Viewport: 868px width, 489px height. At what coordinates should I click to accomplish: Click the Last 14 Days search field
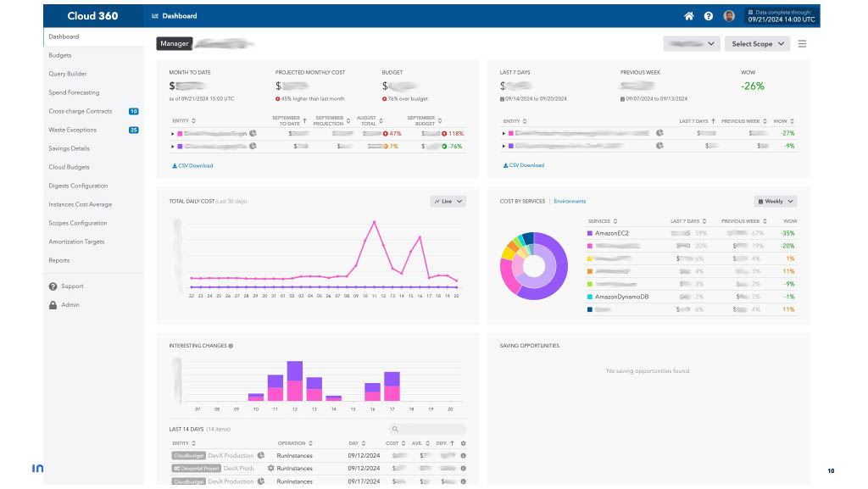tap(427, 430)
